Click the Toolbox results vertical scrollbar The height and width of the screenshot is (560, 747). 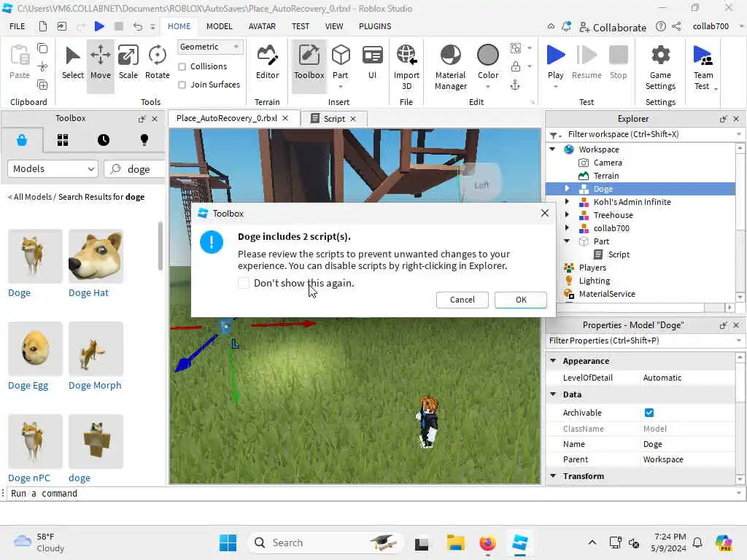tap(160, 246)
